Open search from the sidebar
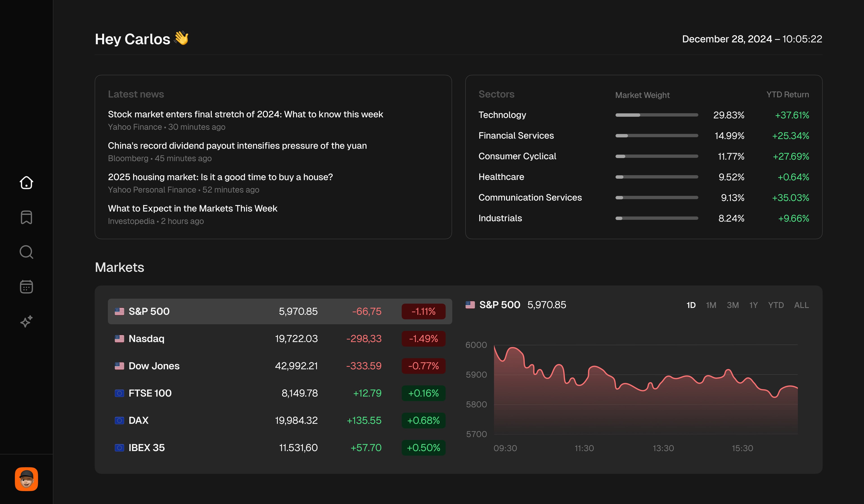 click(26, 252)
